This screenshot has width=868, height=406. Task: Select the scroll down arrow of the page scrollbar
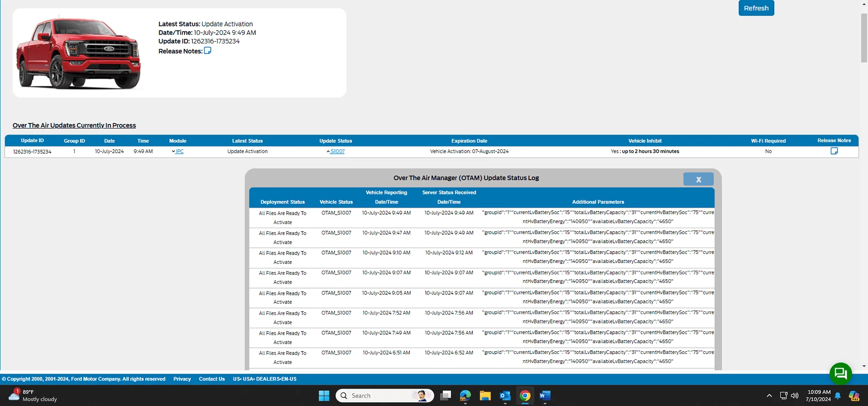864,366
